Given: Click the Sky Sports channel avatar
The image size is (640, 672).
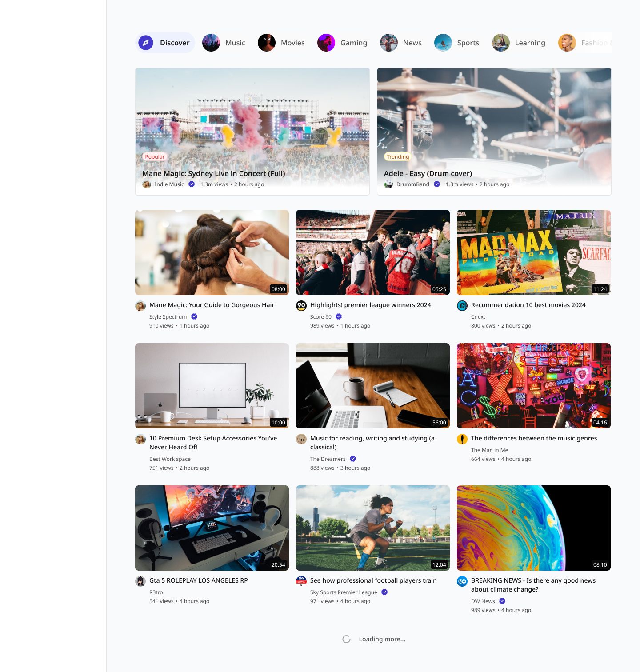Looking at the screenshot, I should 301,581.
